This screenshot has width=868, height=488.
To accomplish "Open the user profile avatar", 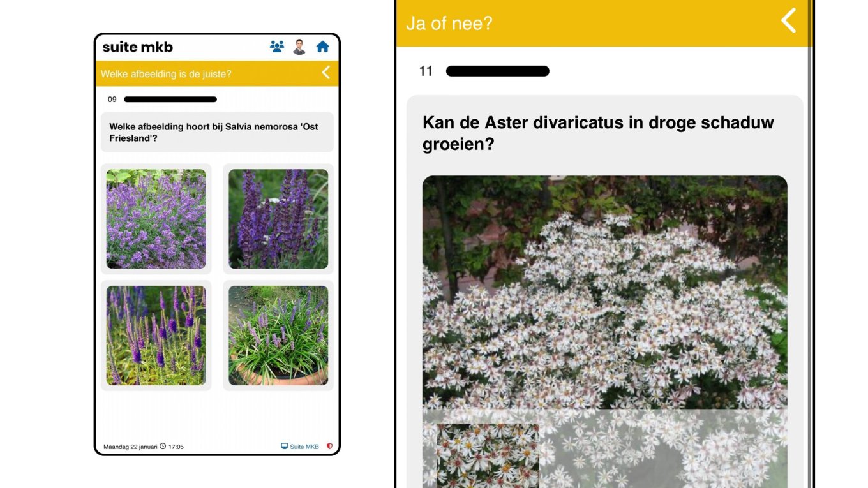I will coord(300,45).
